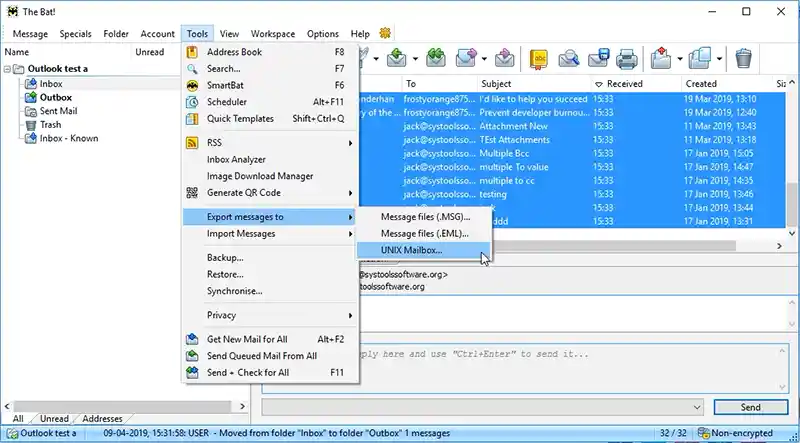Screen dimensions: 800x443
Task: Sort by the Created column header
Action: tap(728, 84)
